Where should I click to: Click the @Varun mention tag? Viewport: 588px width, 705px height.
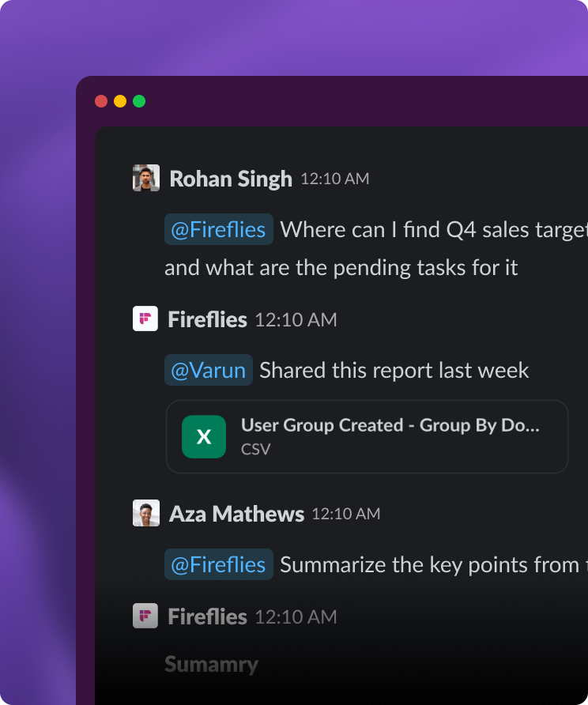pos(209,371)
